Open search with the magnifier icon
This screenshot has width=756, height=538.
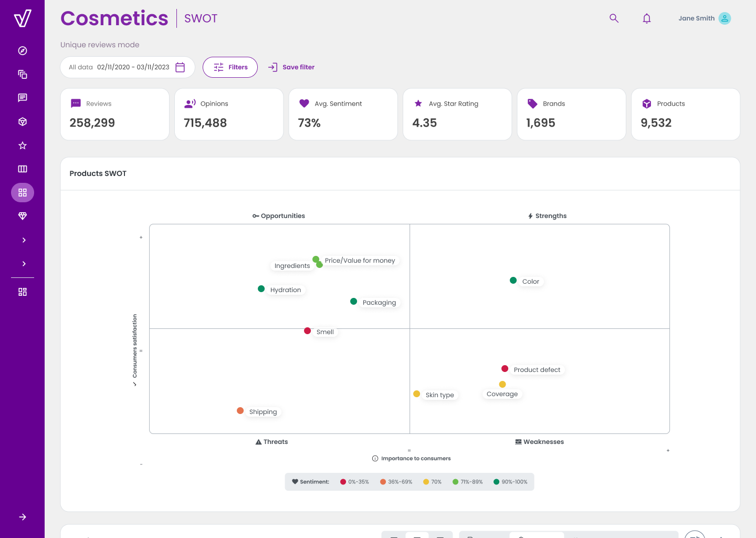[x=614, y=18]
